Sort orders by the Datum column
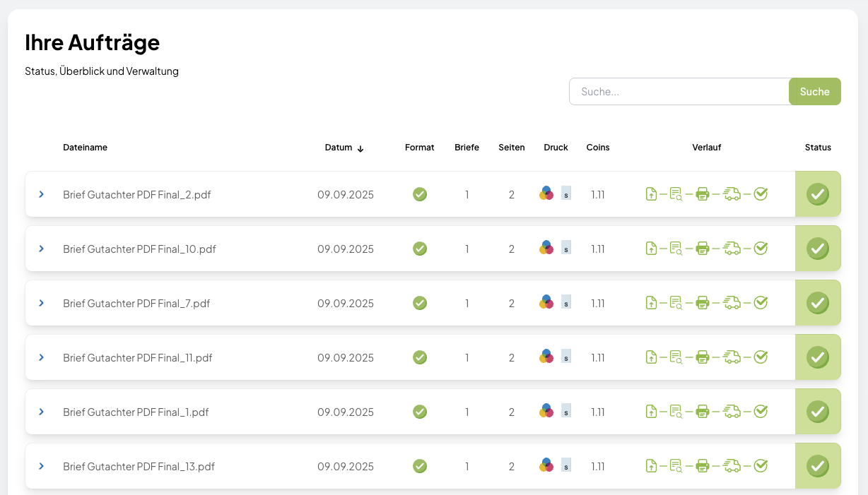The width and height of the screenshot is (868, 495). tap(344, 148)
